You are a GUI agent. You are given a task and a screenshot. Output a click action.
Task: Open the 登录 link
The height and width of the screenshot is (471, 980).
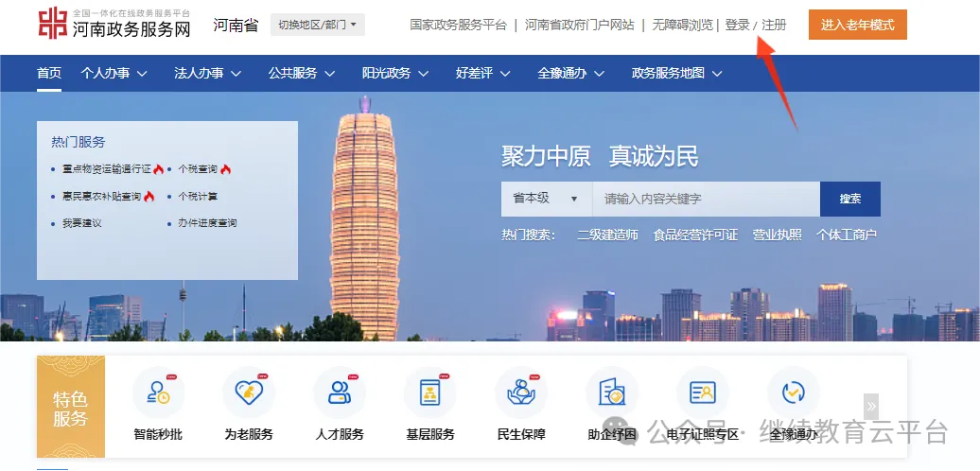[738, 25]
